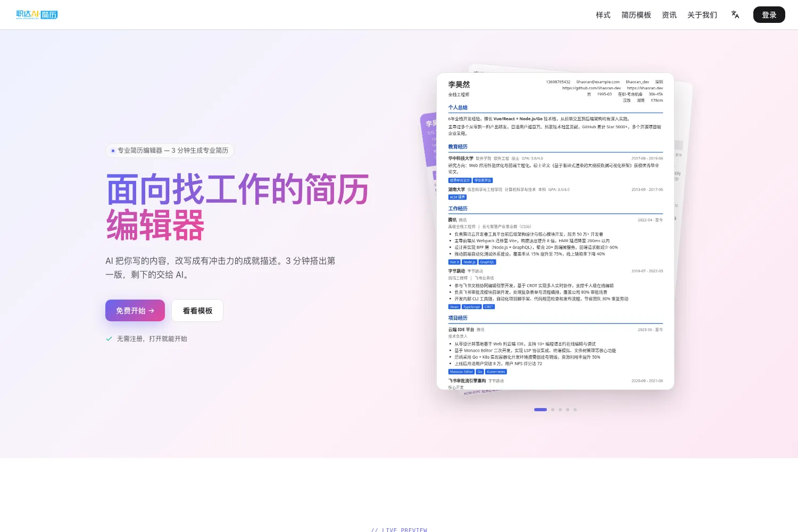
Task: Click the 个人总结 section heading
Action: [458, 107]
